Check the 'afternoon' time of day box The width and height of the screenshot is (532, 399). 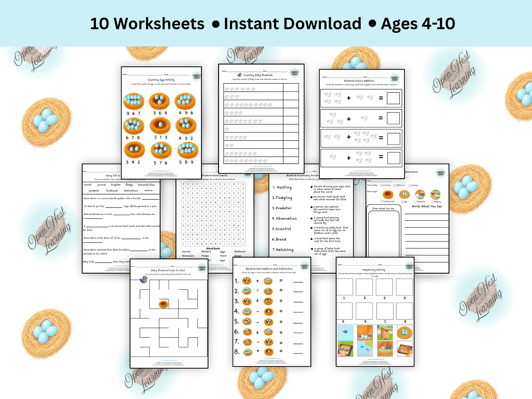395,185
